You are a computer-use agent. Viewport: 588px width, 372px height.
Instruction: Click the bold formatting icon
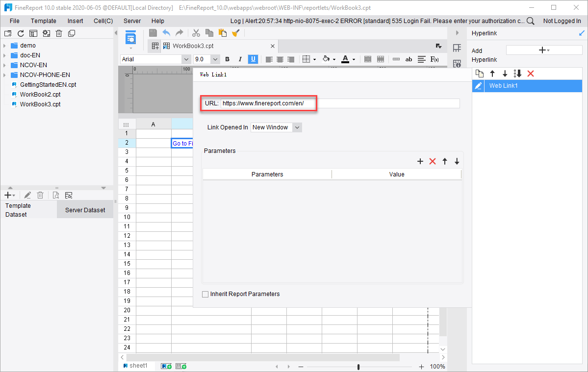tap(227, 59)
